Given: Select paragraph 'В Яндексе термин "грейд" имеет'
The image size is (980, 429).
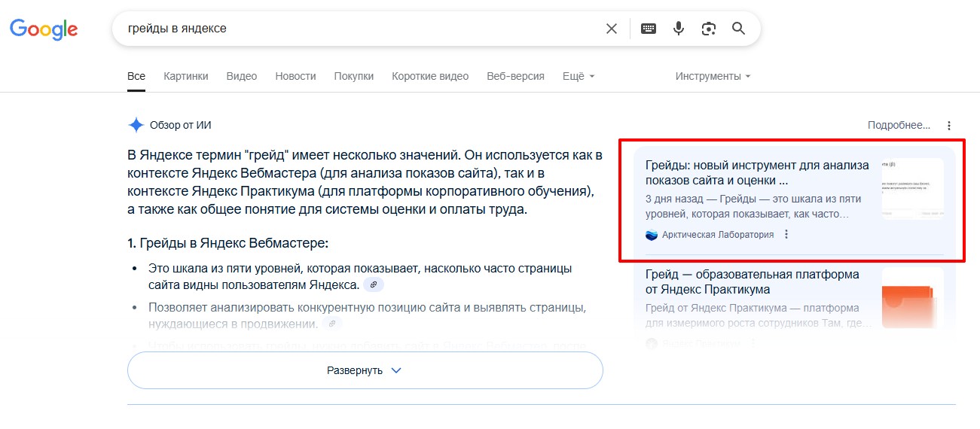Looking at the screenshot, I should pyautogui.click(x=365, y=183).
